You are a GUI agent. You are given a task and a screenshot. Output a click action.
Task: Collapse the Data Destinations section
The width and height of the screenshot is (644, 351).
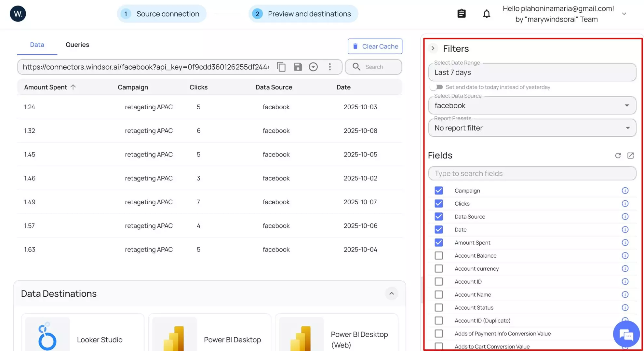[x=392, y=293]
